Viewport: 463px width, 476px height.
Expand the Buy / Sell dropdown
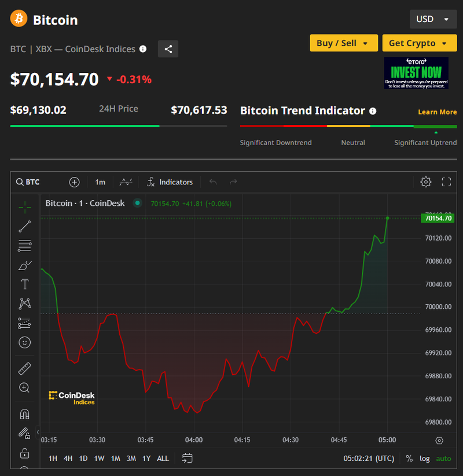pos(344,43)
